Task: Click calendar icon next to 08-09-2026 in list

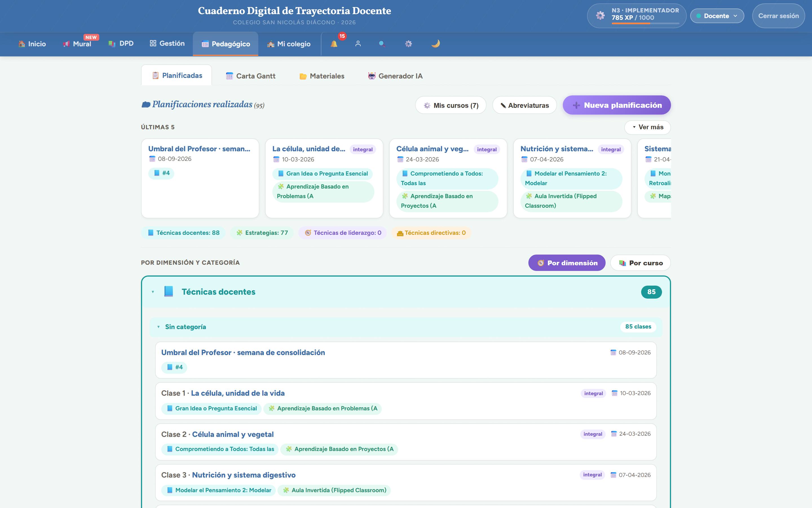Action: pos(613,352)
